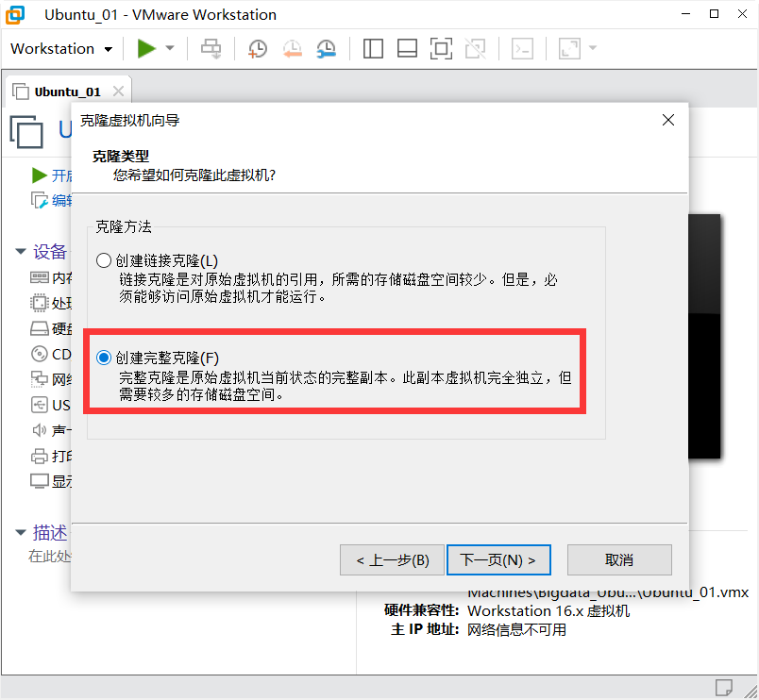The image size is (759, 700).
Task: Click the Send Ctrl+Alt+Del toolbar icon
Action: (211, 49)
